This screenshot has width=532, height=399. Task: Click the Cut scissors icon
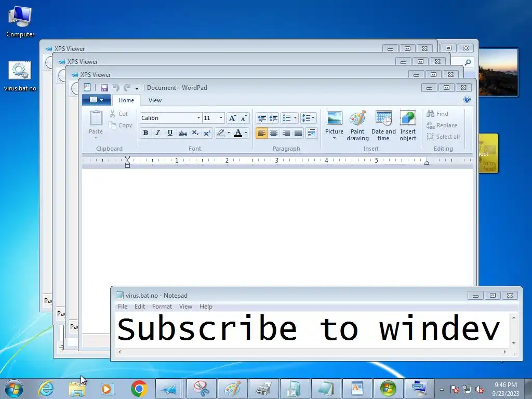(112, 114)
